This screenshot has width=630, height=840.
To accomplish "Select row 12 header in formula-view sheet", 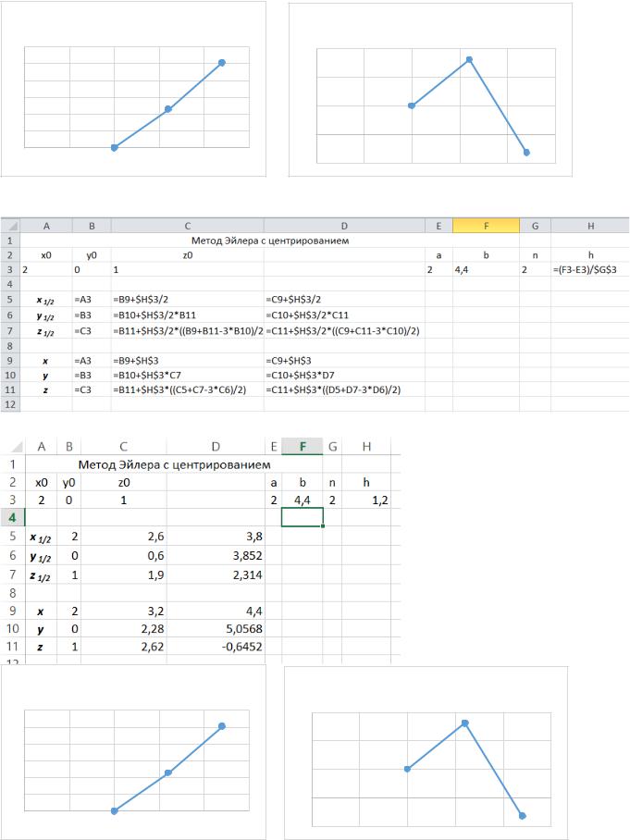I will pyautogui.click(x=10, y=404).
